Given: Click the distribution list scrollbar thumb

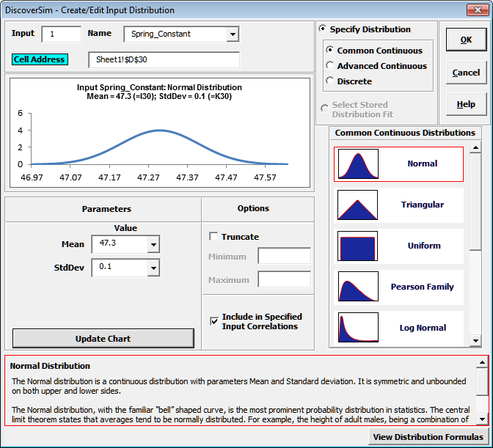Looking at the screenshot, I should (475, 202).
